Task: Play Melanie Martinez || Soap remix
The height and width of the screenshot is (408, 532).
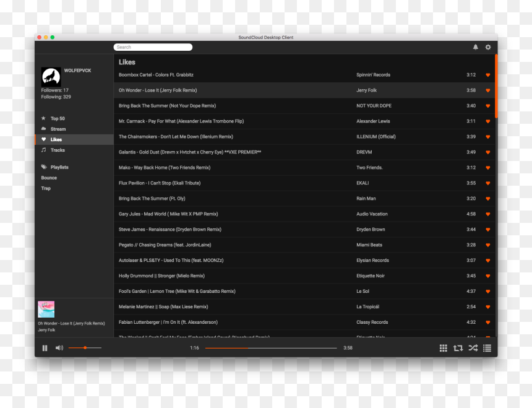Action: tap(163, 306)
